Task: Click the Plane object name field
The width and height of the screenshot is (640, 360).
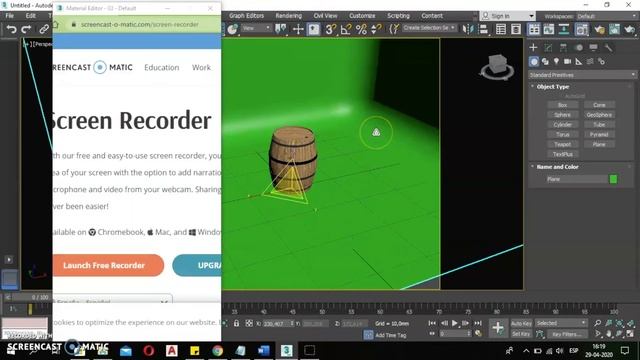Action: click(576, 179)
